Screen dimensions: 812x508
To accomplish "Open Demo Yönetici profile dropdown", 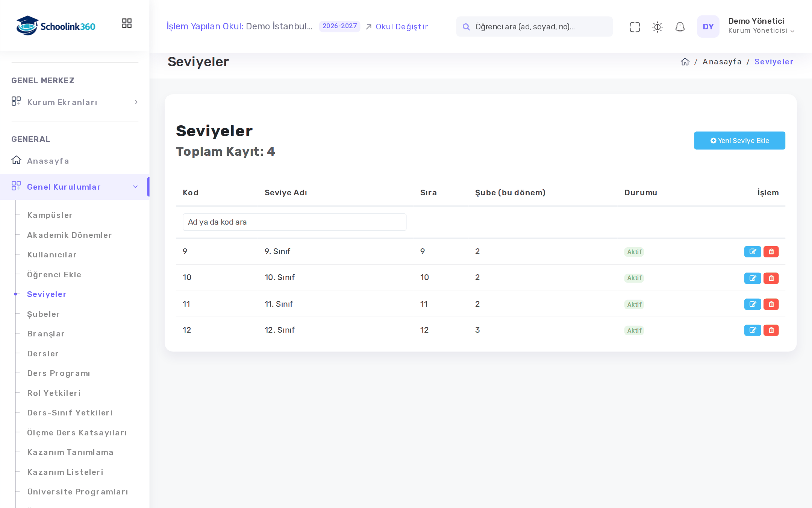I will tap(761, 26).
